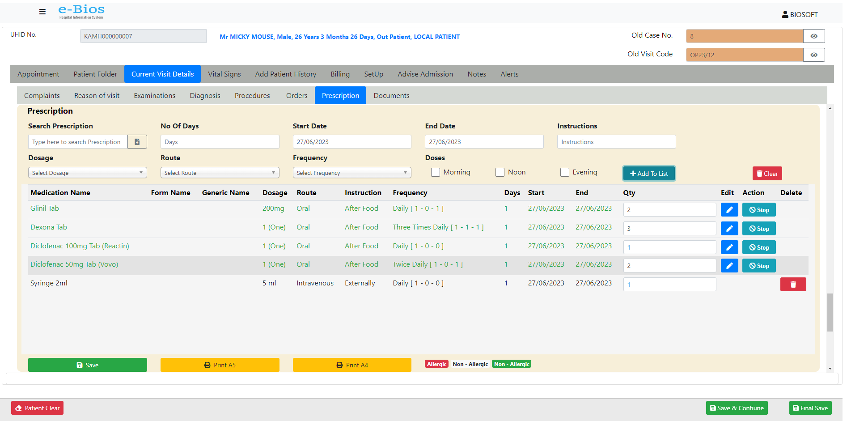The width and height of the screenshot is (868, 421).
Task: Select the Dexona Tab medication name
Action: point(49,227)
